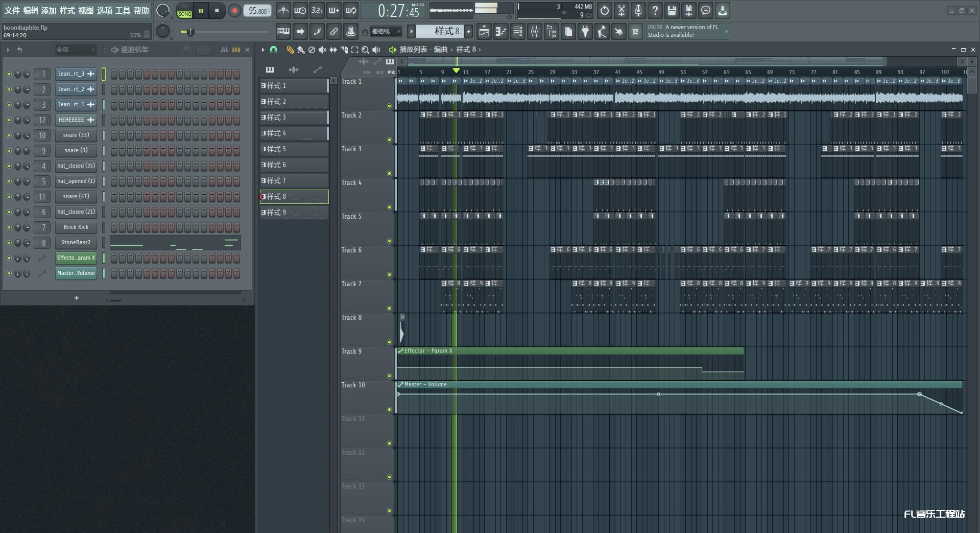The image size is (980, 533).
Task: Select the hat_closed (35) channel button
Action: [76, 166]
